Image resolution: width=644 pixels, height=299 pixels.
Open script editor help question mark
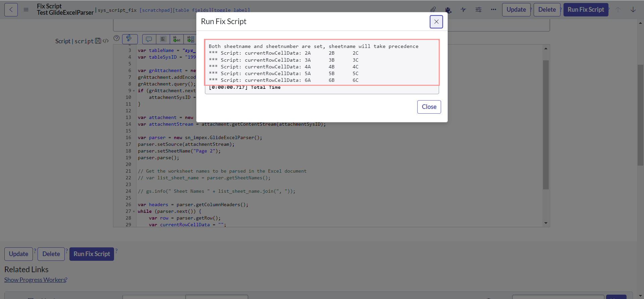point(116,38)
